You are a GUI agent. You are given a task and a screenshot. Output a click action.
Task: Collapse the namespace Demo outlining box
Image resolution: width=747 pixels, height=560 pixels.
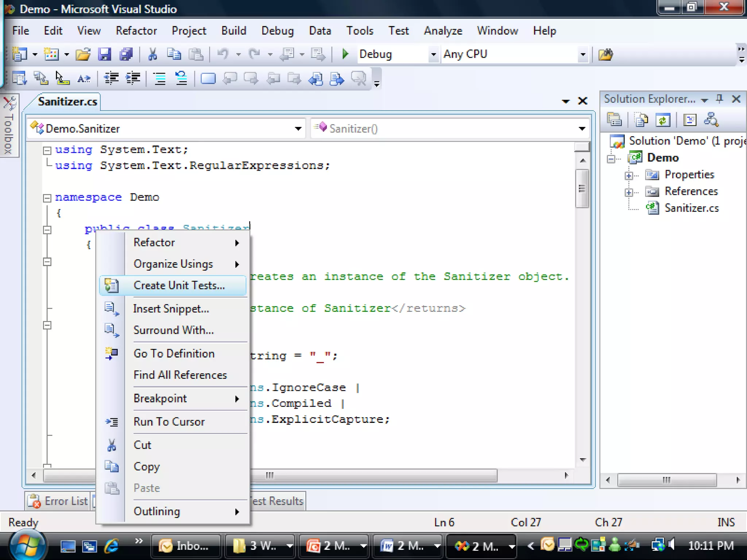(x=47, y=198)
